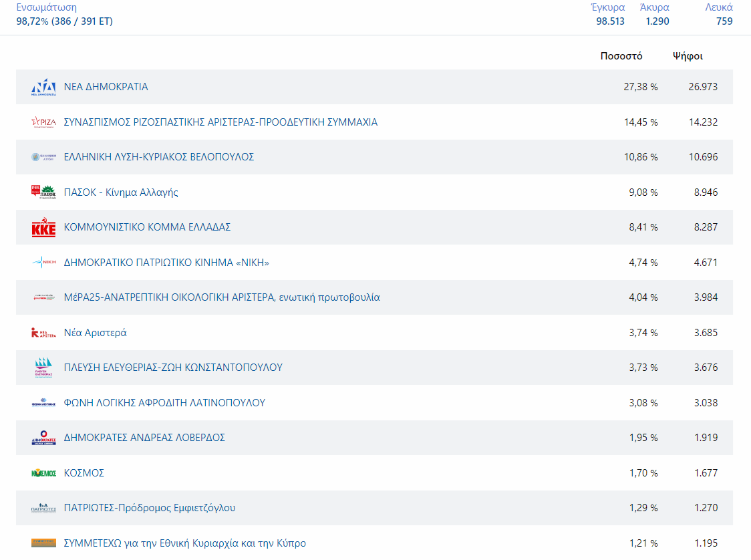Click the Ελληνική Λύση party logo
Screen dimensions: 751x560
point(43,156)
